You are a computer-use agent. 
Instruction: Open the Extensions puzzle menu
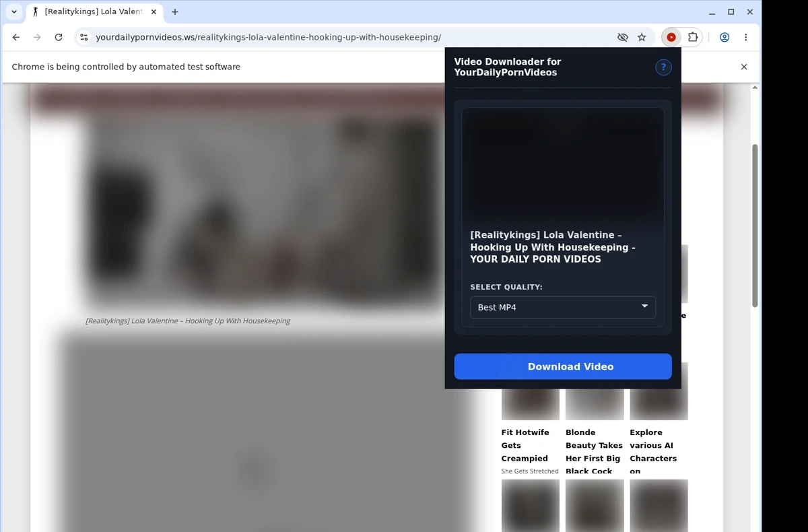(692, 38)
